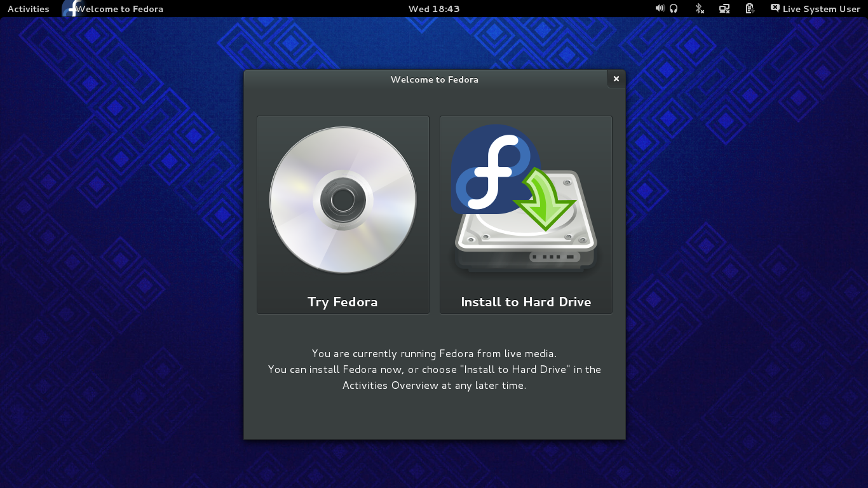Select the Install to Hard Drive label
868x488 pixels.
point(526,302)
